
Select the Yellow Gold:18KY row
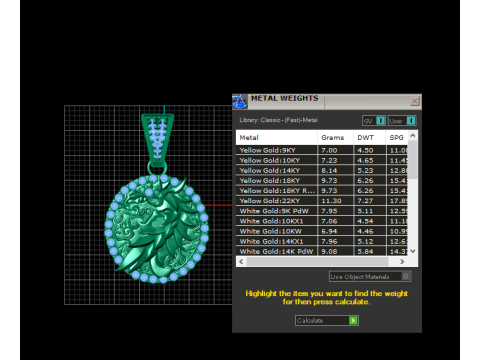[x=322, y=180]
